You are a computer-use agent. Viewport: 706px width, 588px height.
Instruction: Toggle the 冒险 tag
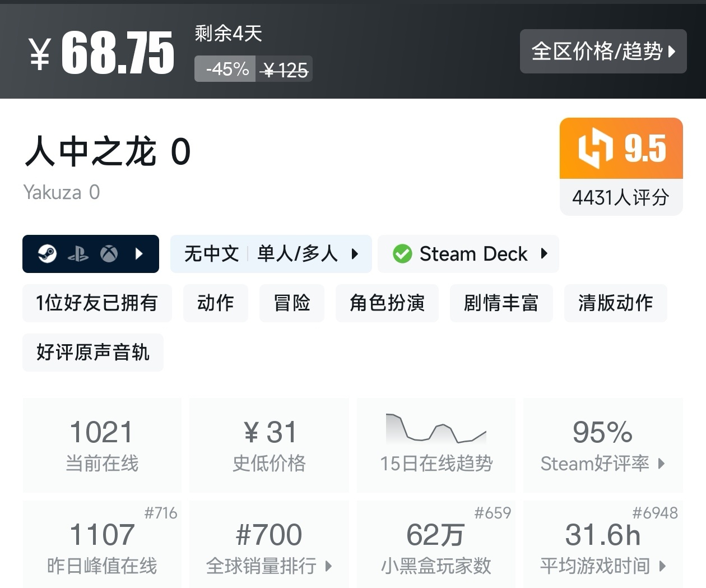(x=291, y=303)
